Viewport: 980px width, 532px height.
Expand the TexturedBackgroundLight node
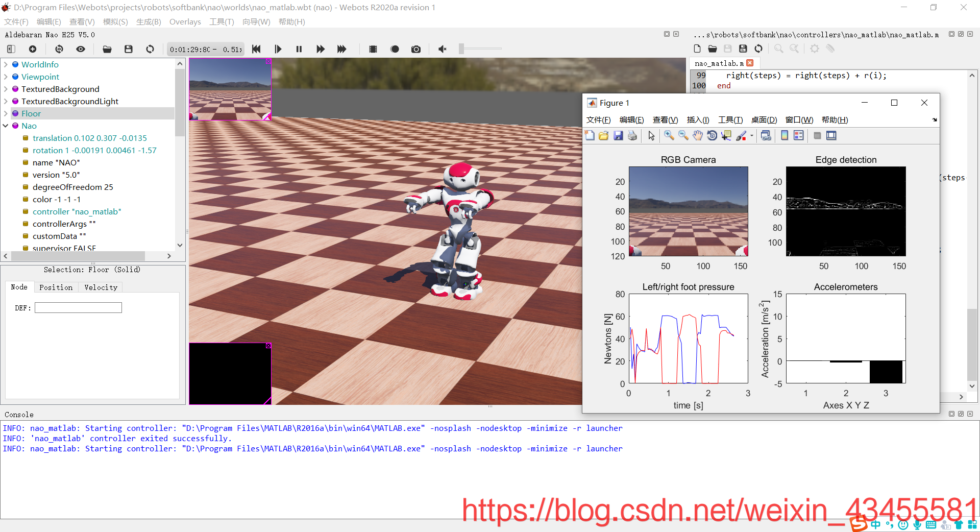click(x=6, y=101)
